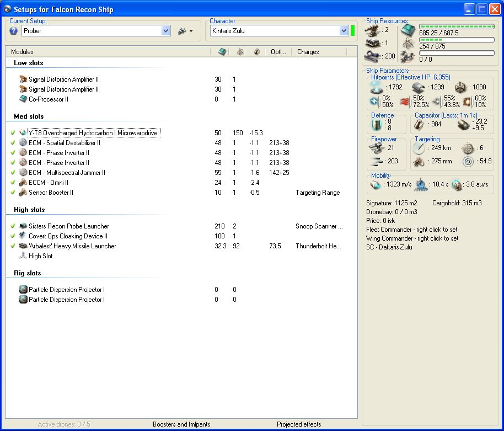504x431 pixels.
Task: Click the Arbalest Heavy Missile Launcher icon
Action: pos(23,246)
